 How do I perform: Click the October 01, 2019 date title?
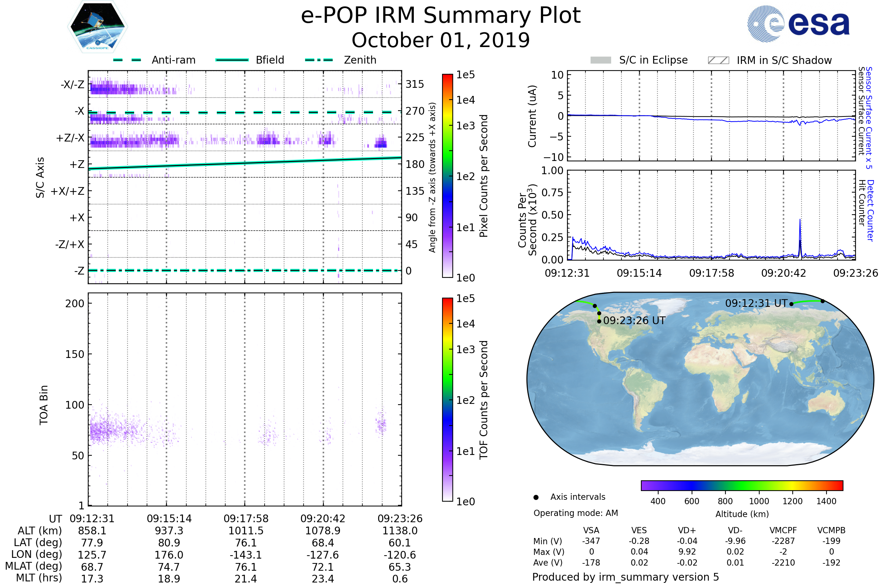pos(441,40)
